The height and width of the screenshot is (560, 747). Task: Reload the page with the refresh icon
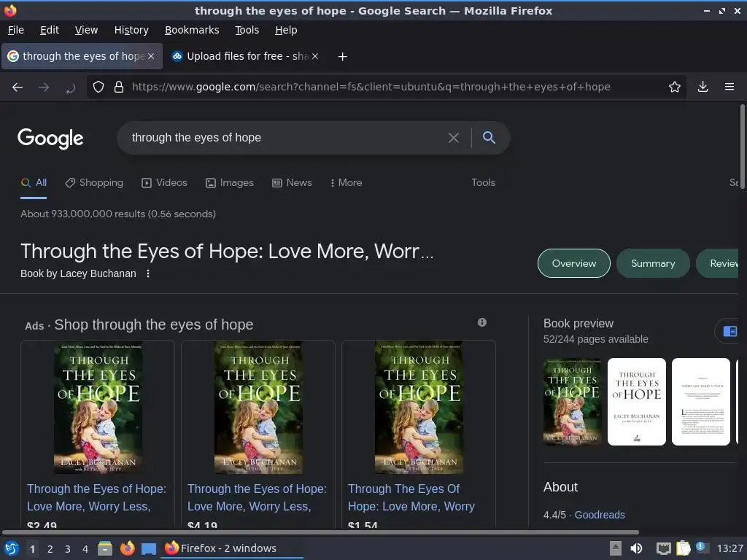(x=70, y=87)
